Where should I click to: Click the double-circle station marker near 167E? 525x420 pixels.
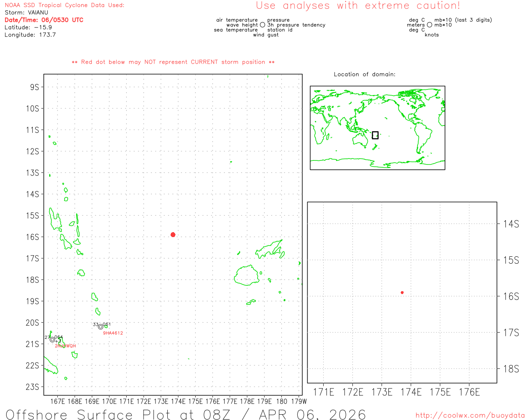tap(52, 340)
